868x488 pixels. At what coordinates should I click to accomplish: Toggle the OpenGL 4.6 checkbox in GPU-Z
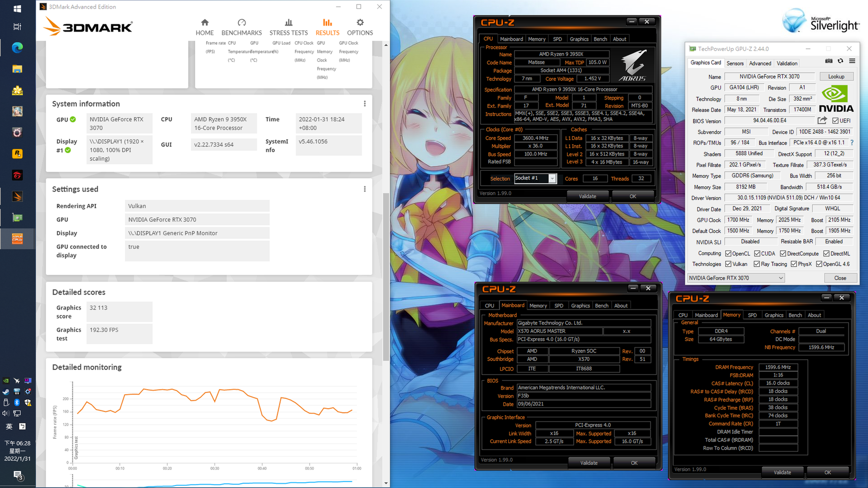819,264
